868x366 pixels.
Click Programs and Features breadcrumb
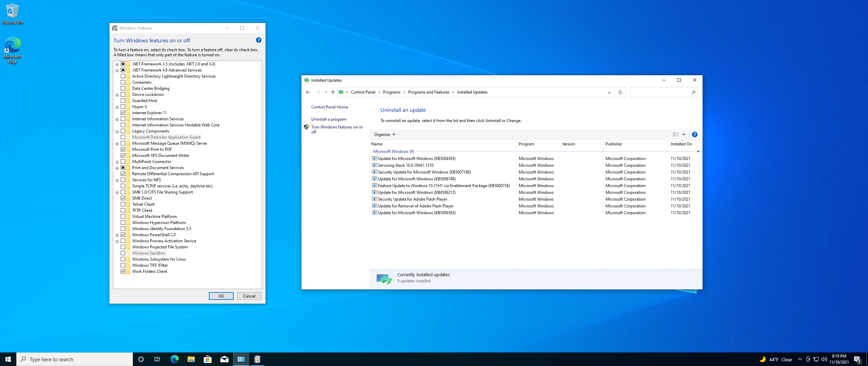click(428, 92)
